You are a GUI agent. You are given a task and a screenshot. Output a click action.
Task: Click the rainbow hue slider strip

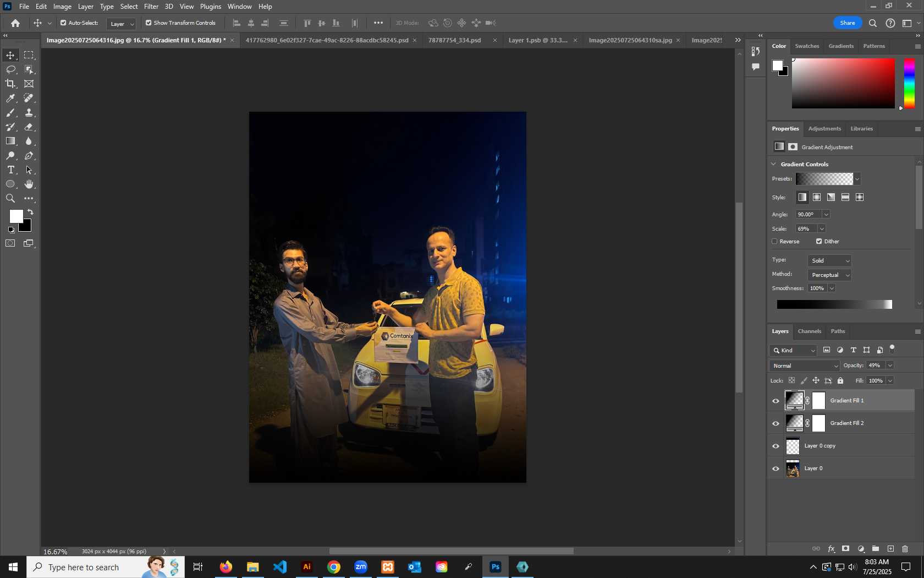point(910,83)
